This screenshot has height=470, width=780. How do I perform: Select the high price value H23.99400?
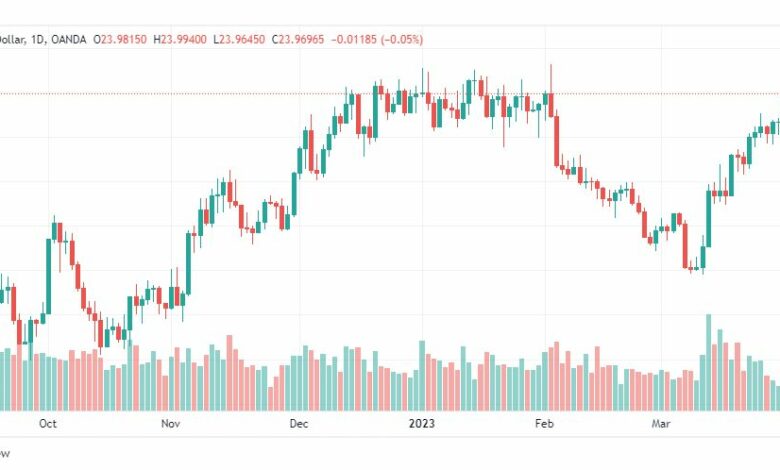point(180,39)
